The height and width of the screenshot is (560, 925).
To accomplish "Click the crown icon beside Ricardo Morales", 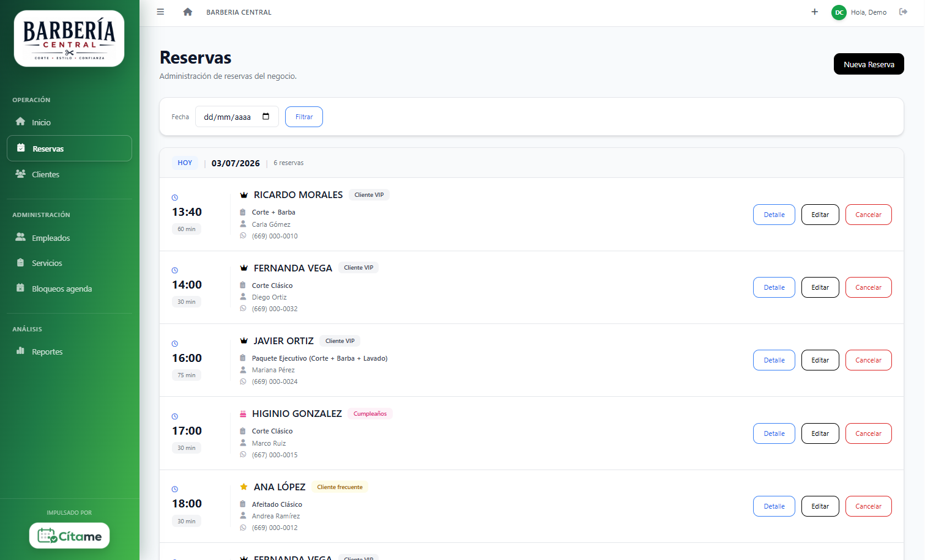I will click(243, 195).
